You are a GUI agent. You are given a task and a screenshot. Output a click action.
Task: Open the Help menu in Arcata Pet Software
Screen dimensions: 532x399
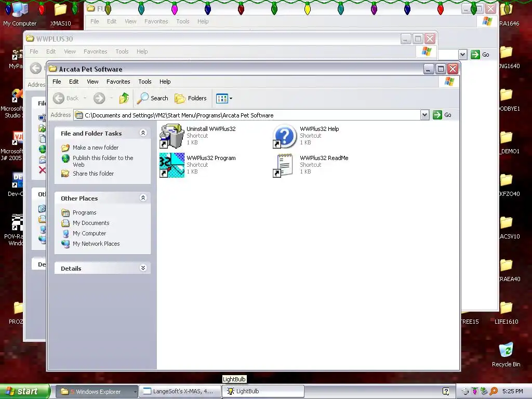coord(165,82)
